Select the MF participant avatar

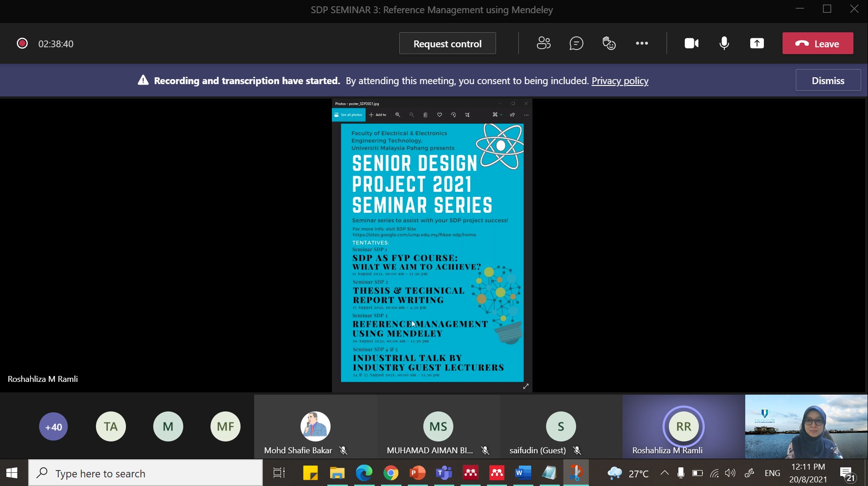(226, 426)
